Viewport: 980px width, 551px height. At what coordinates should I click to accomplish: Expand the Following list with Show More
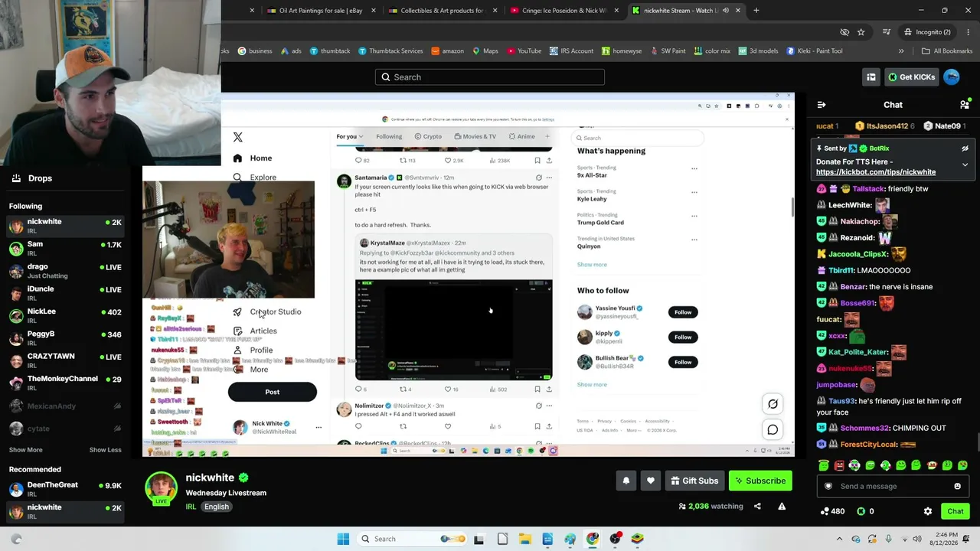coord(26,450)
